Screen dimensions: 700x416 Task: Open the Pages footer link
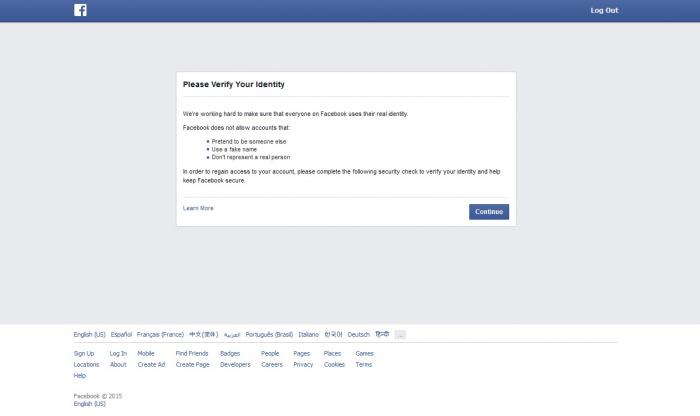point(301,353)
